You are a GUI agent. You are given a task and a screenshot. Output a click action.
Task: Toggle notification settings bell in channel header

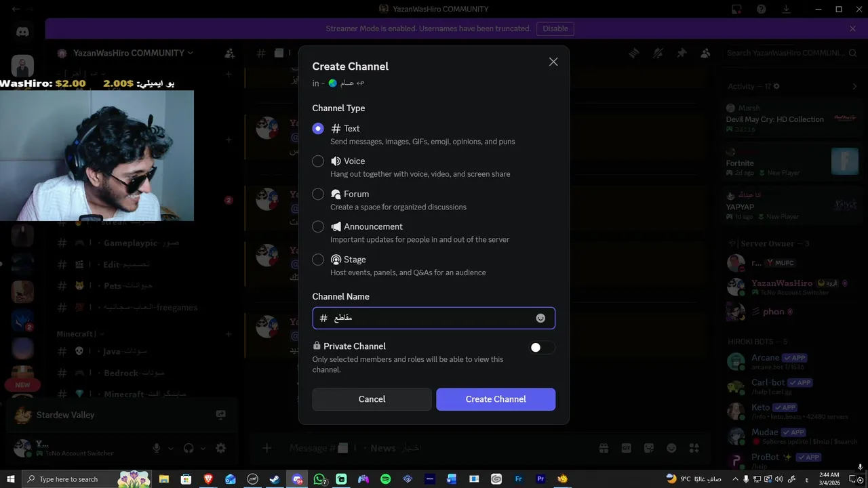(658, 53)
